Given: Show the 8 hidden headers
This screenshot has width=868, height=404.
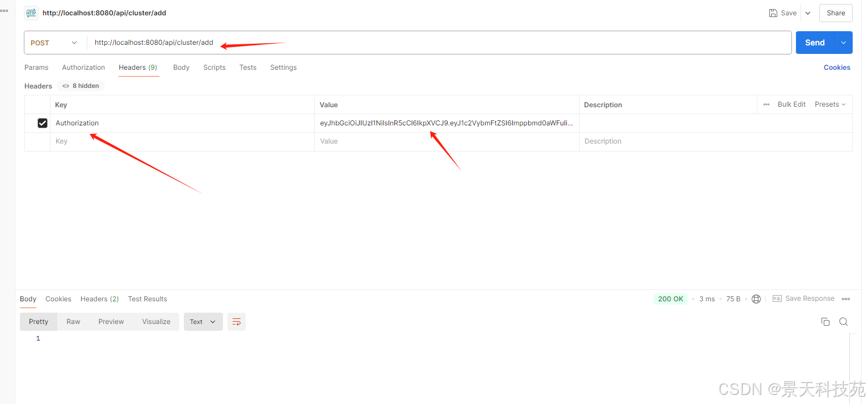Looking at the screenshot, I should point(81,86).
